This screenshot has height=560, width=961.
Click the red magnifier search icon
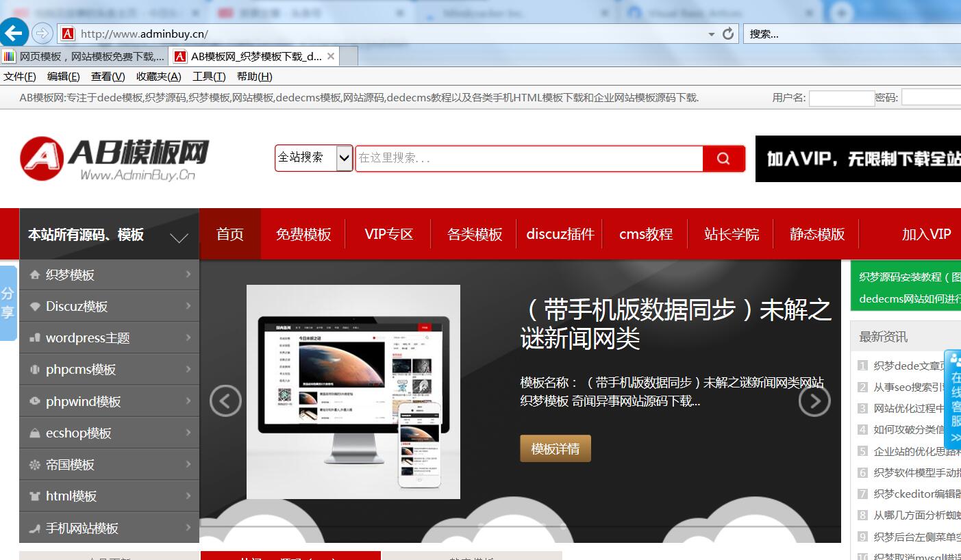(x=724, y=158)
